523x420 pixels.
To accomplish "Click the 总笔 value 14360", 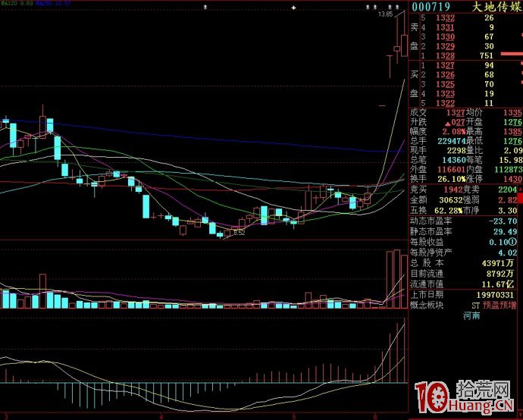I will [x=453, y=160].
